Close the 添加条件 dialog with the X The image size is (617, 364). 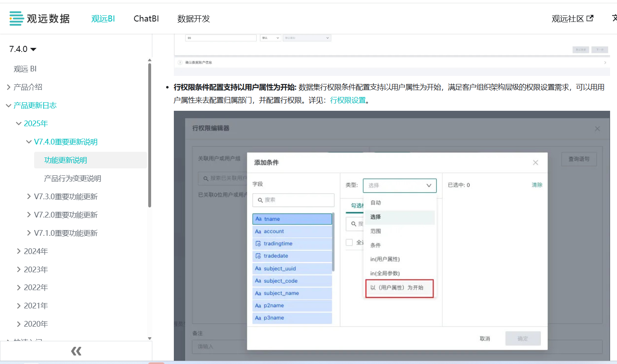[x=535, y=162]
